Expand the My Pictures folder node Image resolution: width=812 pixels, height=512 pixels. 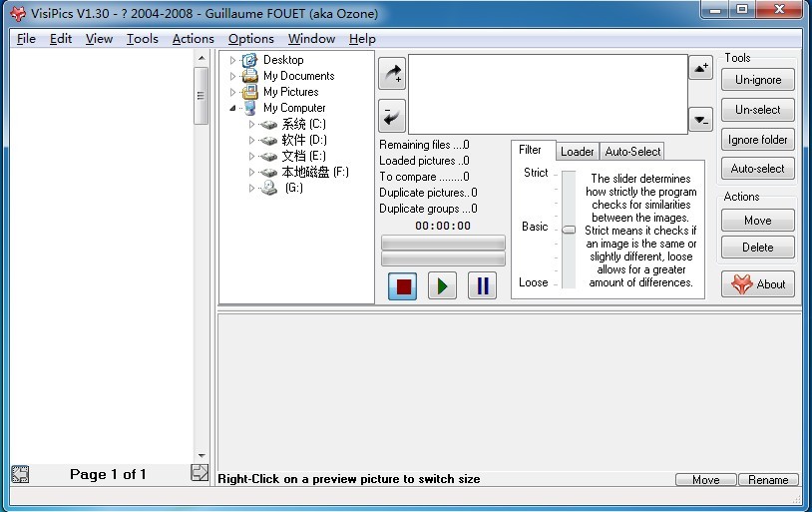[x=233, y=92]
